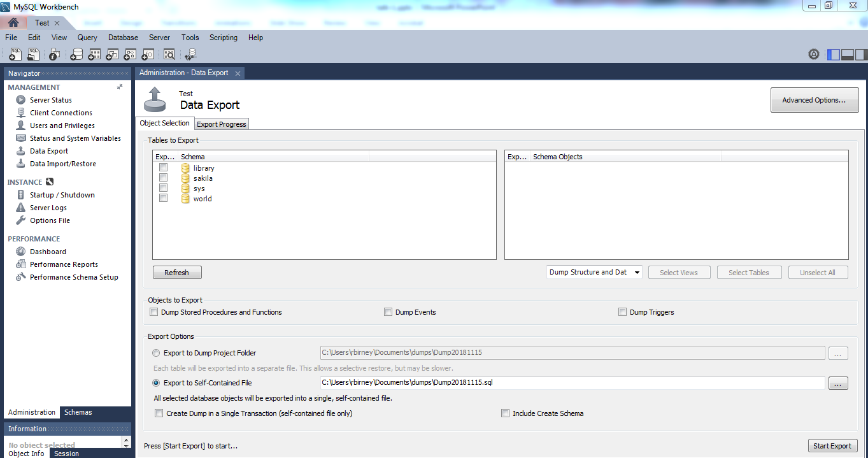Open preferences gear icon in toolbar
This screenshot has width=868, height=458.
point(814,54)
